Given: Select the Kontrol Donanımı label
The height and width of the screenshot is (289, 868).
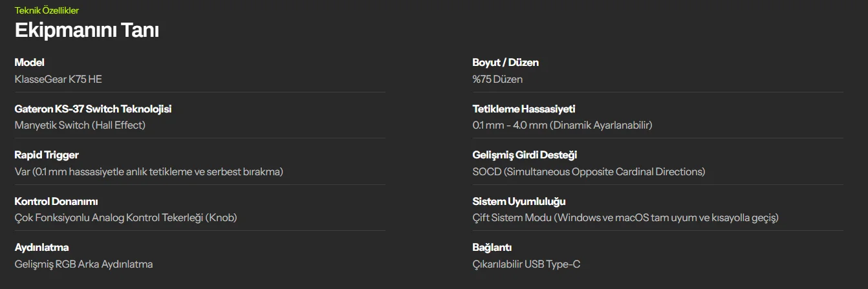Looking at the screenshot, I should coord(56,202).
